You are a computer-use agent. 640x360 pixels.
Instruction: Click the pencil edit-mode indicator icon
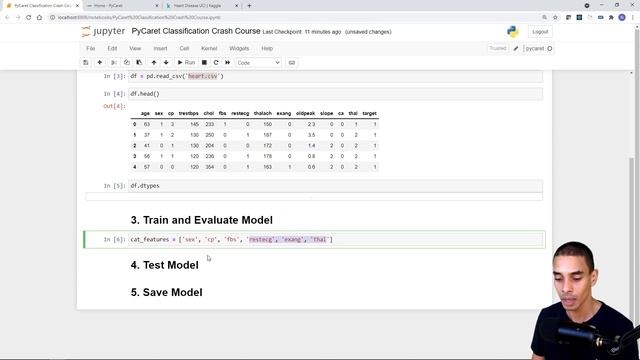516,48
